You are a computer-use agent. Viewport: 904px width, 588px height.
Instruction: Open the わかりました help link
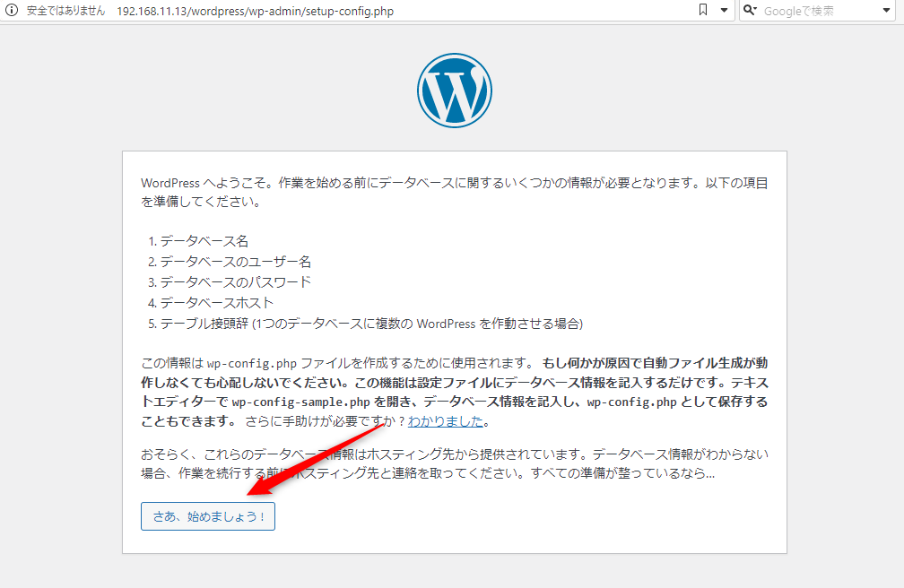pyautogui.click(x=446, y=421)
